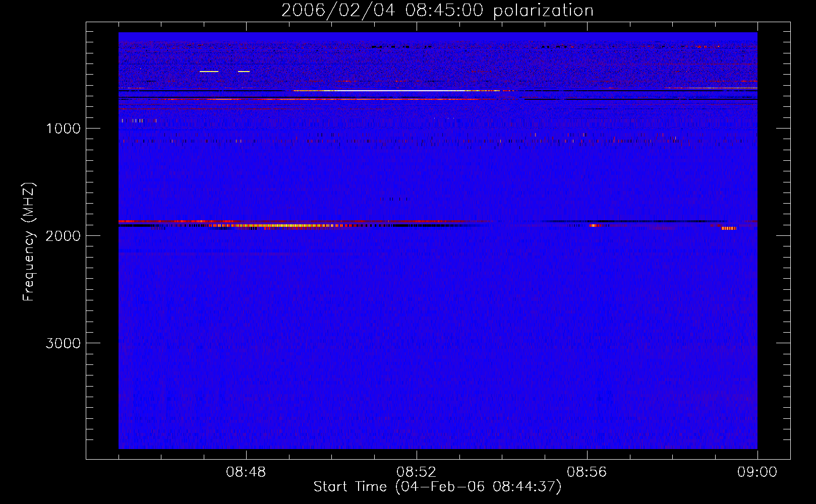Click the 3000 frequency tick label
This screenshot has width=816, height=504.
click(x=63, y=343)
